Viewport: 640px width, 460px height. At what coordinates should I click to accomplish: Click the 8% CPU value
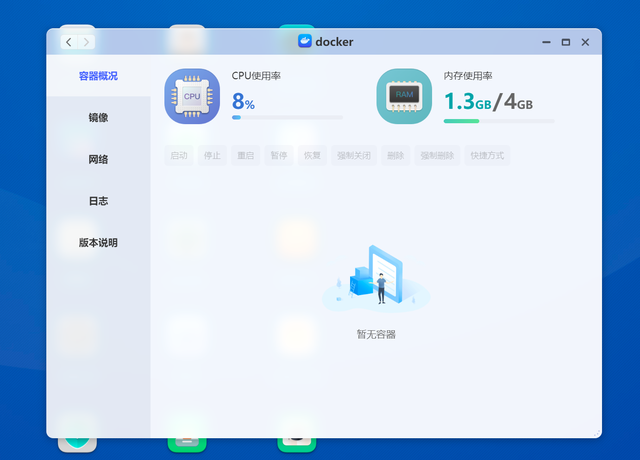[243, 102]
